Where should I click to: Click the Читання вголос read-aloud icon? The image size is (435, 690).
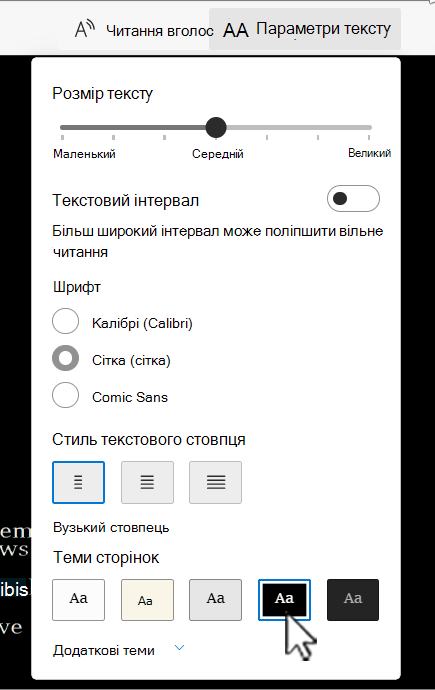click(x=85, y=29)
